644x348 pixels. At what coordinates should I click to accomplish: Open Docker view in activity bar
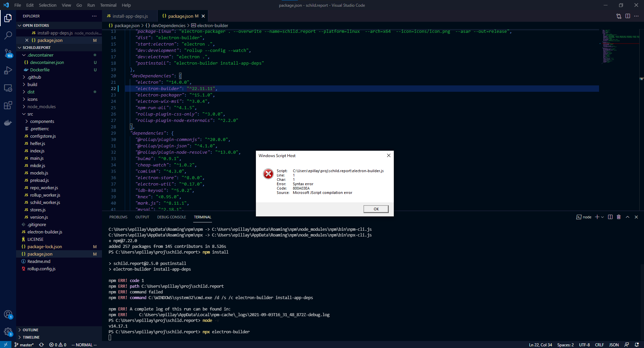(8, 123)
